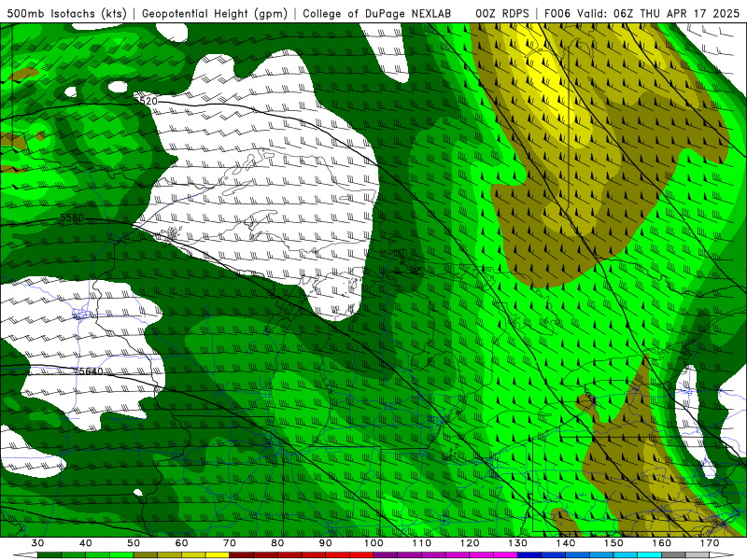Click the 100 value on the color scale
Image resolution: width=747 pixels, height=560 pixels.
374,543
